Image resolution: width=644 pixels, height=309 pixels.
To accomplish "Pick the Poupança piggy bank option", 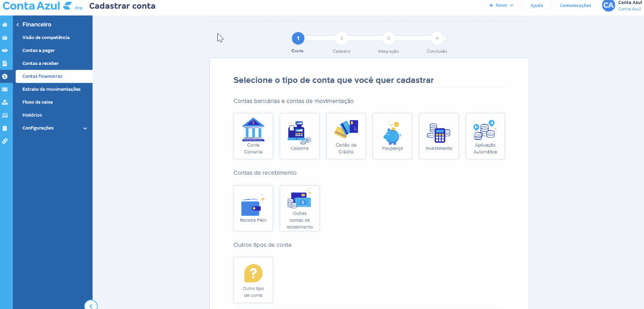I will click(x=392, y=136).
